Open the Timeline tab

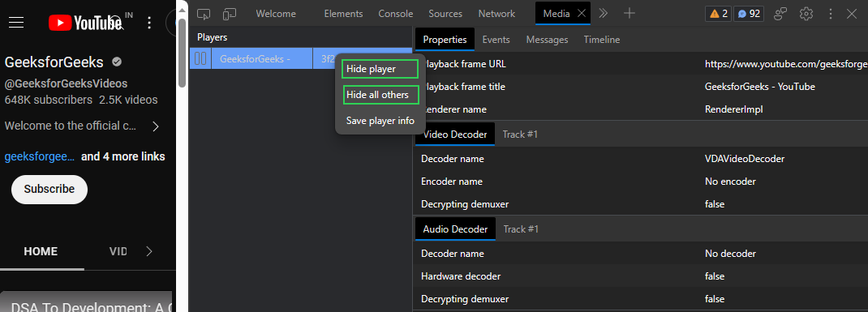tap(602, 40)
